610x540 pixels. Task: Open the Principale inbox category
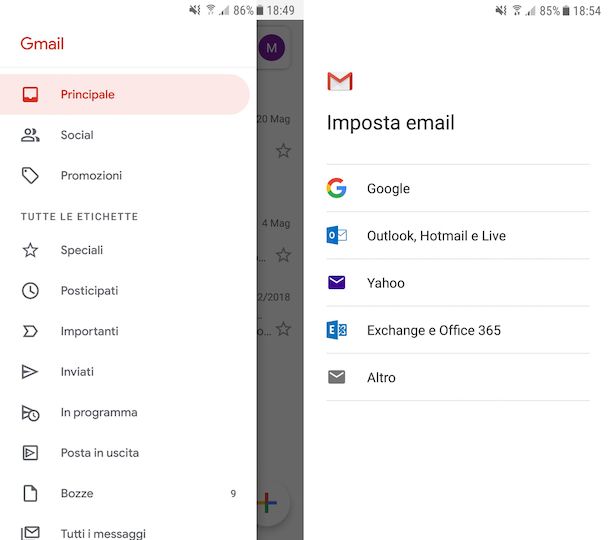[124, 95]
